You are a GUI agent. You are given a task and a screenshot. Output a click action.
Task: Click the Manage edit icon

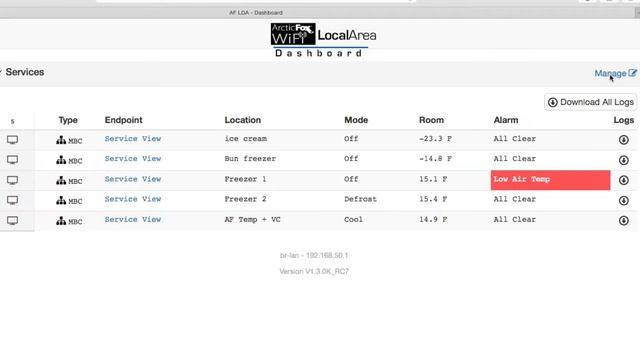tap(632, 73)
